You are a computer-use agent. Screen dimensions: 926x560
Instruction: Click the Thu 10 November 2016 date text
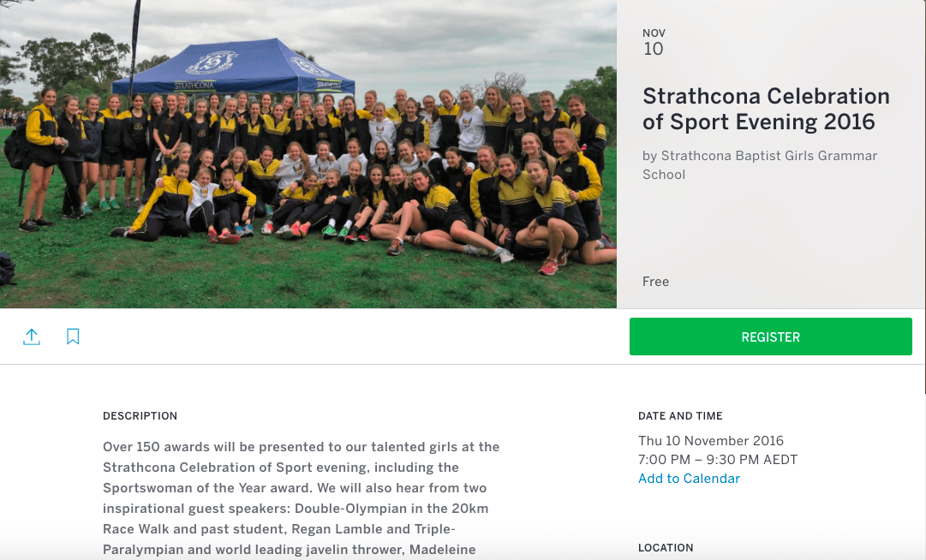point(711,441)
